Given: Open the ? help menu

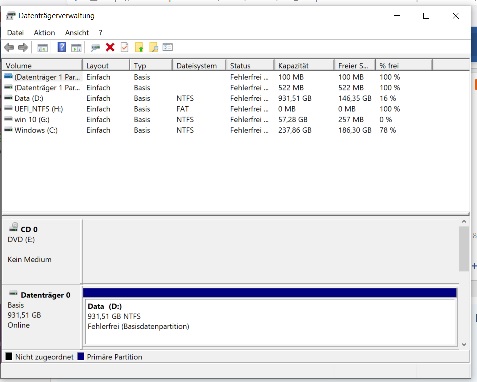Looking at the screenshot, I should click(x=100, y=33).
